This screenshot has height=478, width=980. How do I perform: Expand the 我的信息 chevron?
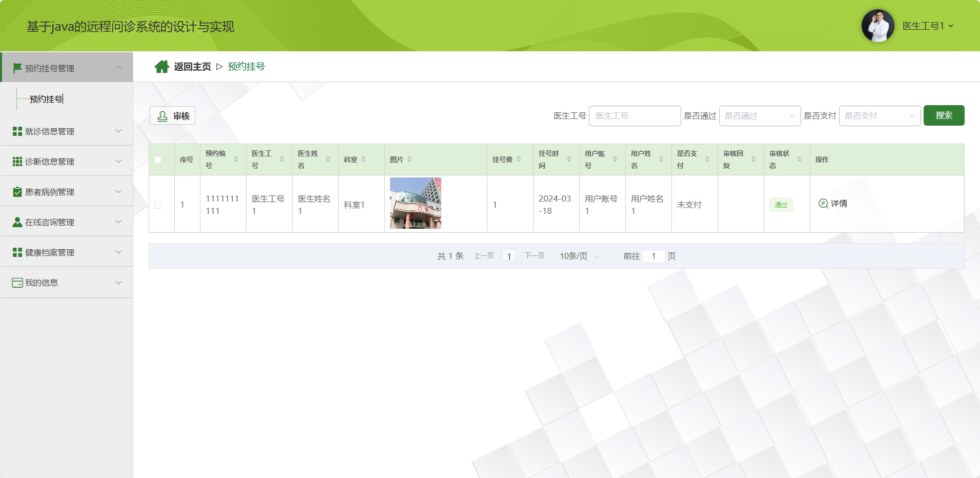point(118,283)
